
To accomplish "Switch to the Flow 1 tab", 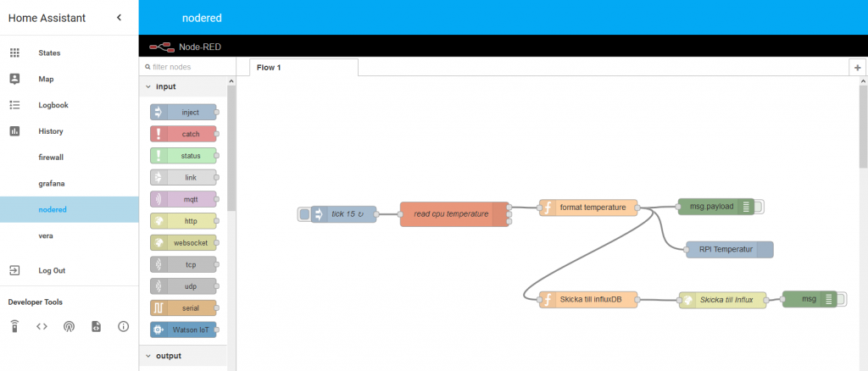I will (303, 68).
